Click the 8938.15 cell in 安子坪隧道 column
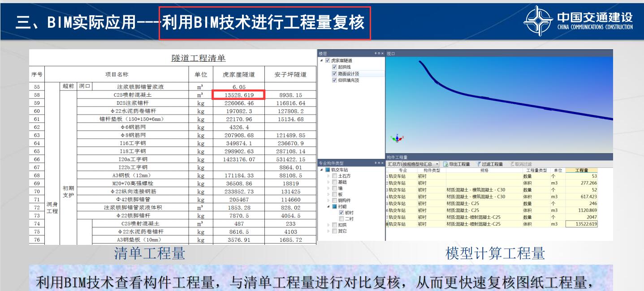Image resolution: width=644 pixels, height=291 pixels. click(x=290, y=95)
